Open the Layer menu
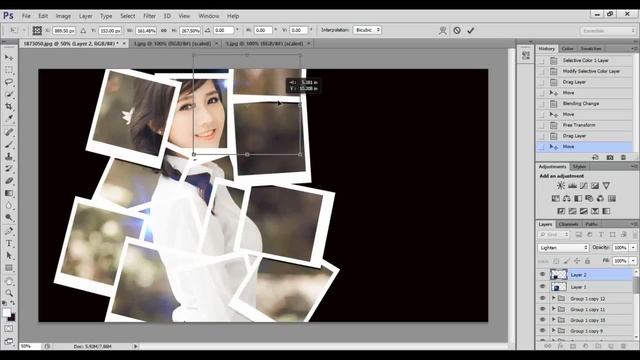Screen dimensions: 640x360 85,16
